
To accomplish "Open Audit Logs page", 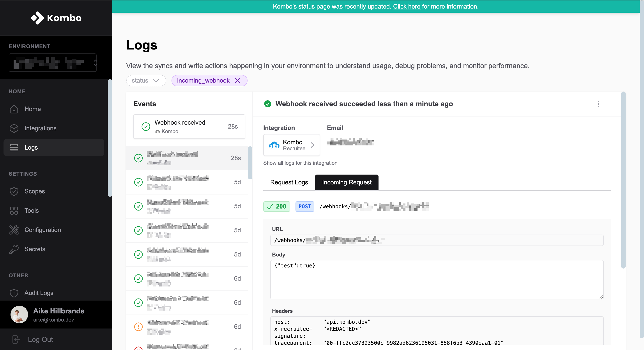I will tap(54, 293).
